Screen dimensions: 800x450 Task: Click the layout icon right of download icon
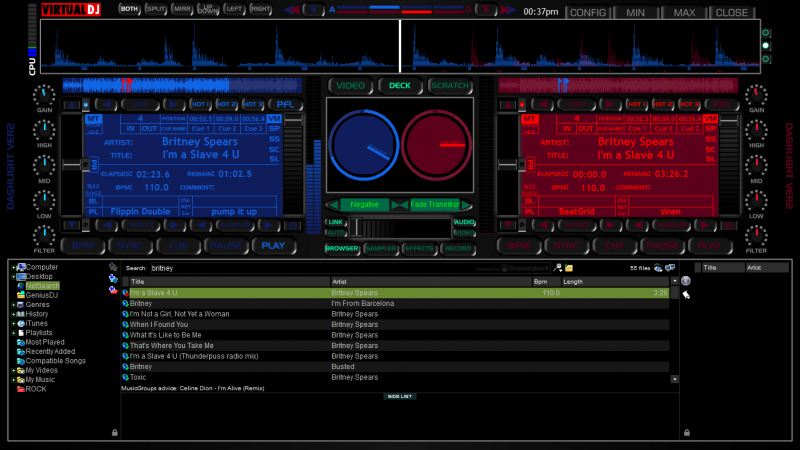[670, 268]
